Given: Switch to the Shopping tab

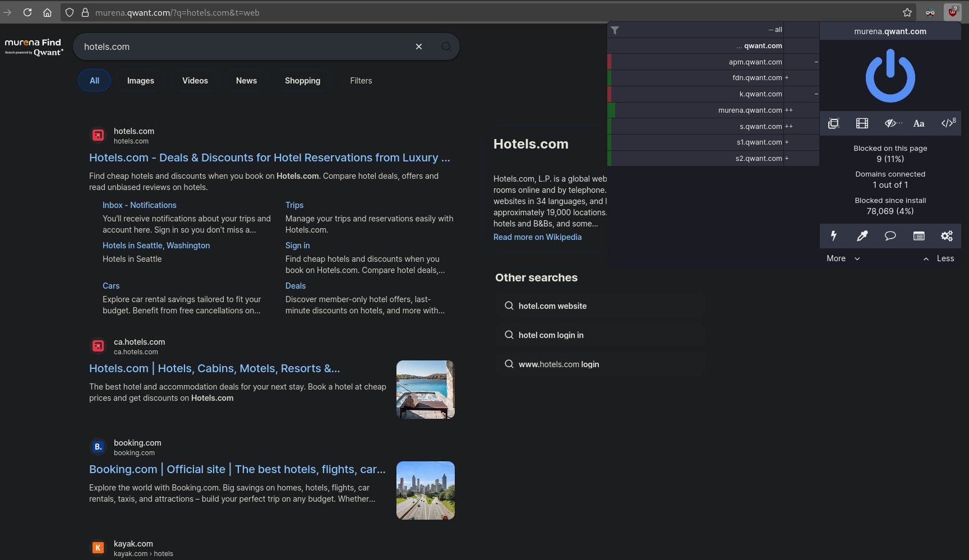Looking at the screenshot, I should pos(302,81).
